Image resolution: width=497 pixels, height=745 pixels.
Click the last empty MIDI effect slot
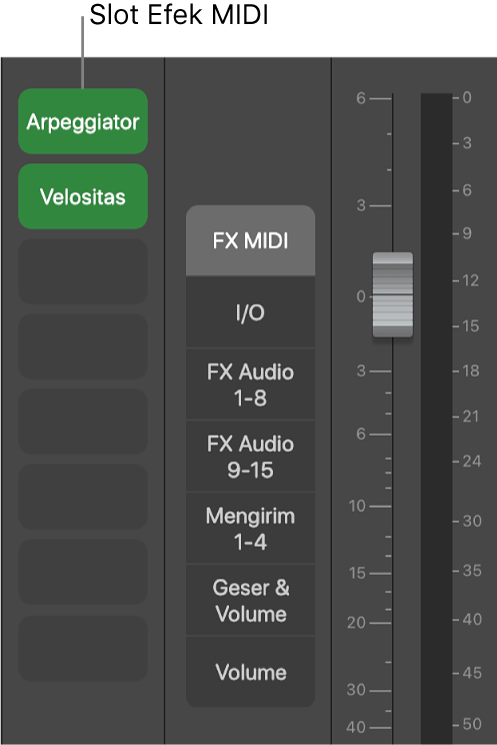[83, 649]
